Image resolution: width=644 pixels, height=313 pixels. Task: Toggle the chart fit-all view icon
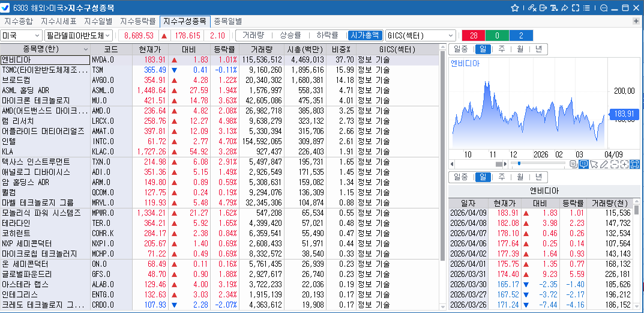634,164
